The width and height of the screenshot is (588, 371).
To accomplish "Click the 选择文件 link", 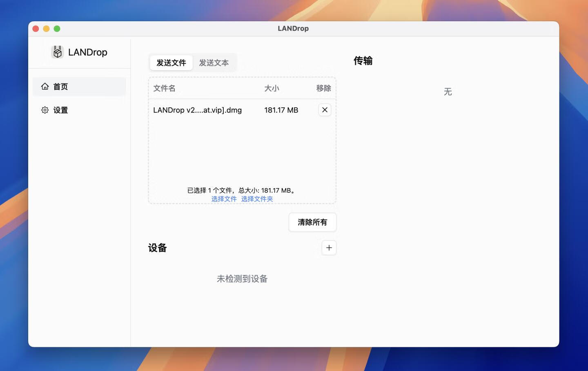I will [224, 199].
